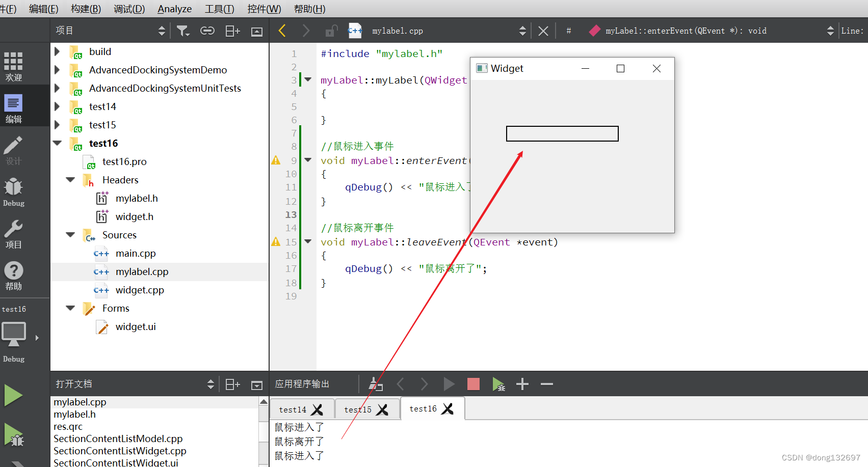Viewport: 868px width, 467px height.
Task: Open main.cpp in Sources
Action: click(136, 253)
